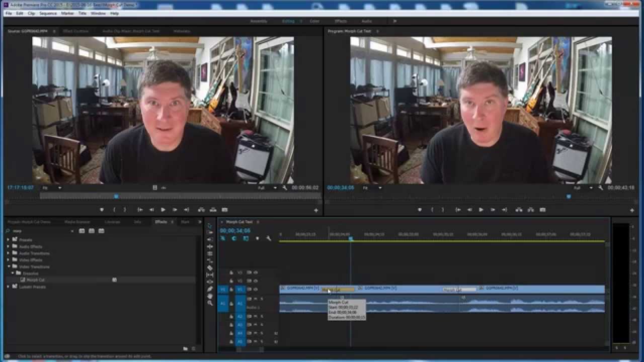Select the Razor tool

click(210, 267)
